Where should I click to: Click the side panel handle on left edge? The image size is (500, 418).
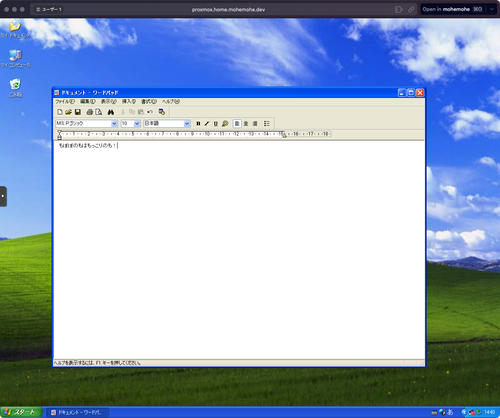[x=3, y=196]
